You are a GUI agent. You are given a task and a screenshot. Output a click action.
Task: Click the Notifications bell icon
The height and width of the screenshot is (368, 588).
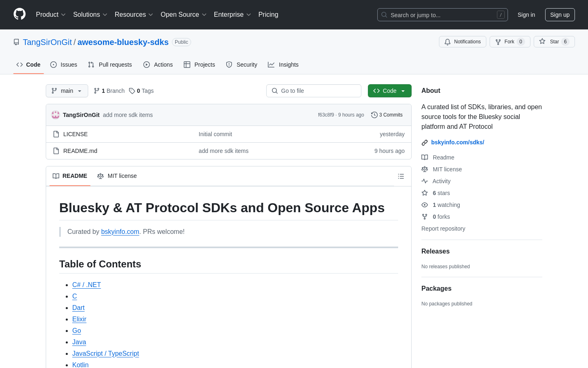[x=448, y=42]
